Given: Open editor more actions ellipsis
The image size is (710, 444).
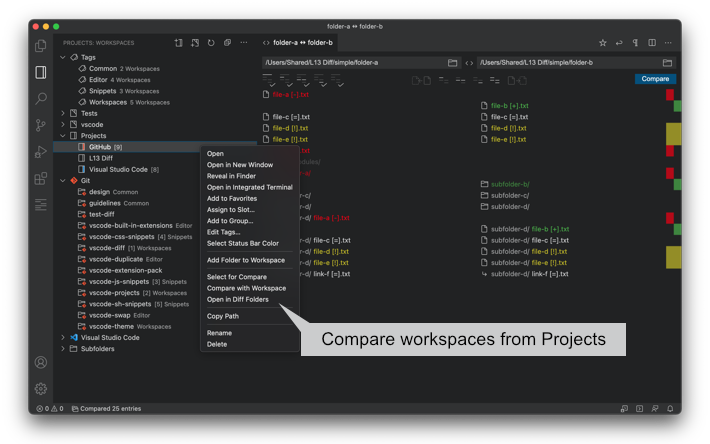Looking at the screenshot, I should 668,43.
